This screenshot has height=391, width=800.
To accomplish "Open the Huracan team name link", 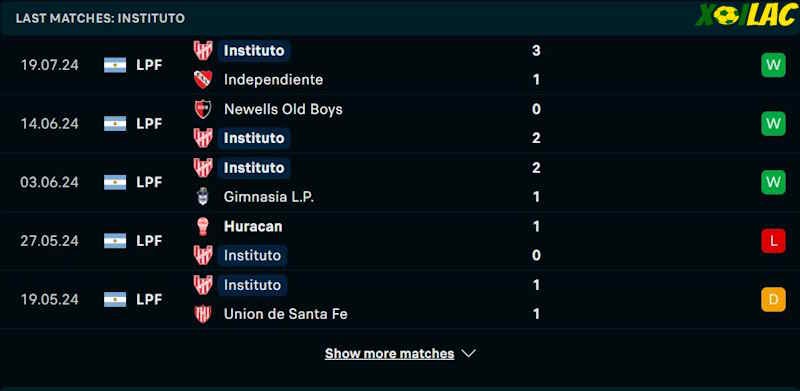I will (253, 226).
